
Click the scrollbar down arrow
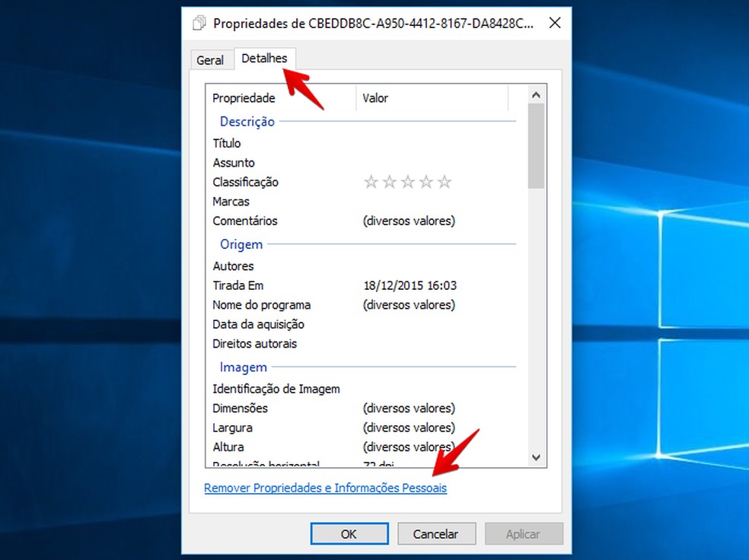536,457
